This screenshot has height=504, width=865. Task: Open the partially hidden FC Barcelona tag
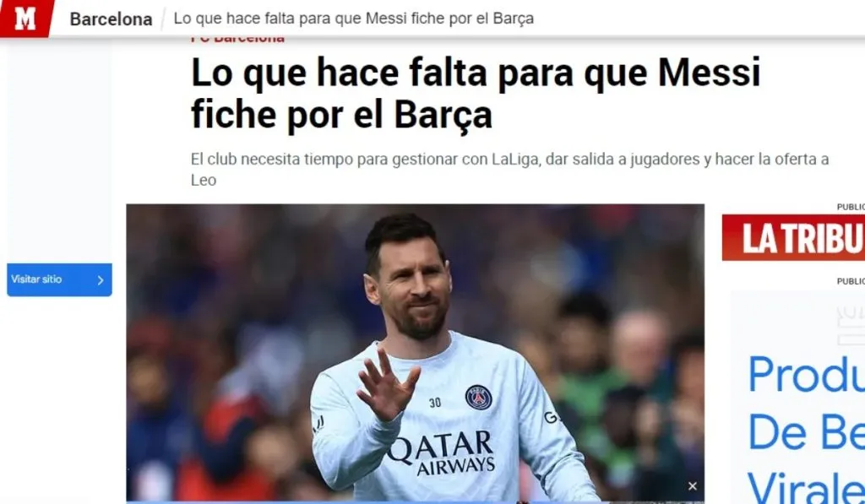[x=237, y=39]
